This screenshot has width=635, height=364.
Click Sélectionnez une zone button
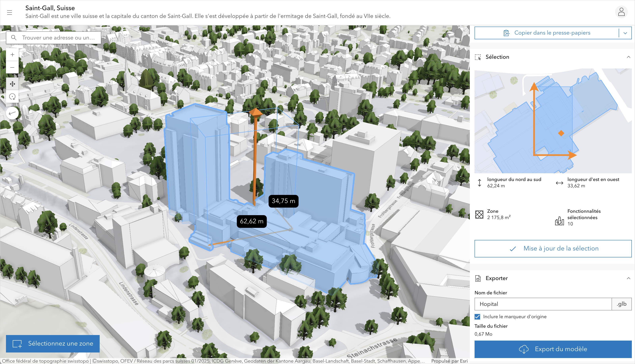(x=53, y=344)
